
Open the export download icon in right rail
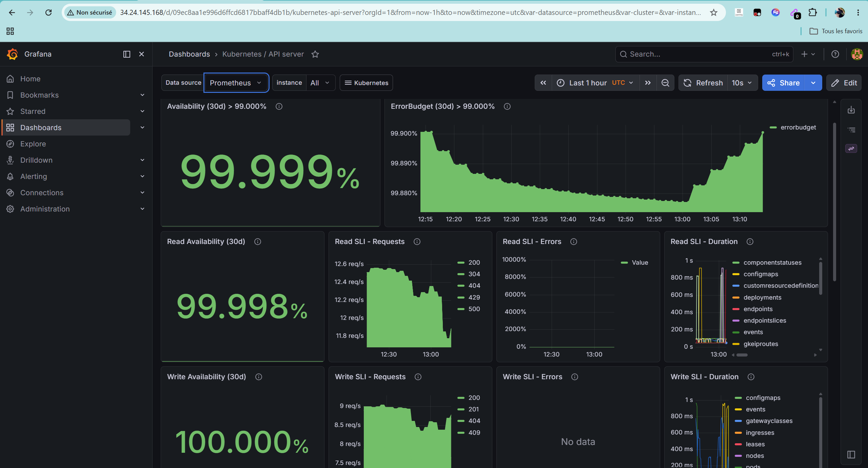tap(851, 110)
